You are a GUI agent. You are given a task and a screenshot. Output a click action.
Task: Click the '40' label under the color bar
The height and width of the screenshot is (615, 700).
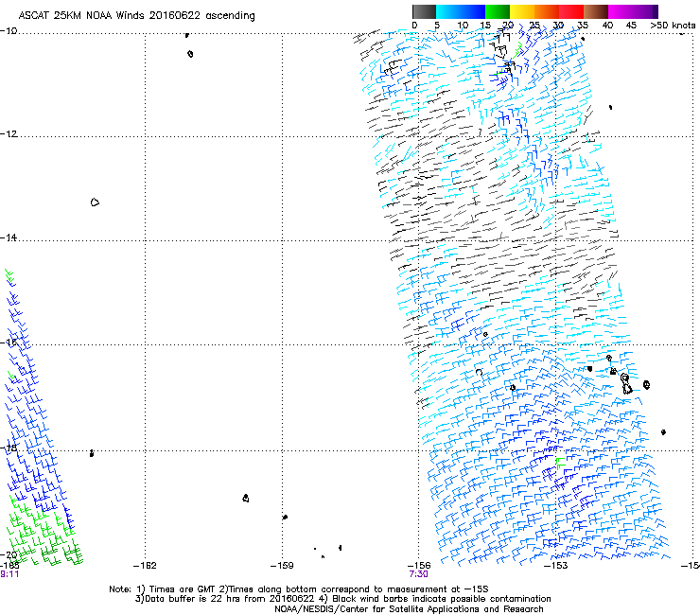tap(607, 26)
